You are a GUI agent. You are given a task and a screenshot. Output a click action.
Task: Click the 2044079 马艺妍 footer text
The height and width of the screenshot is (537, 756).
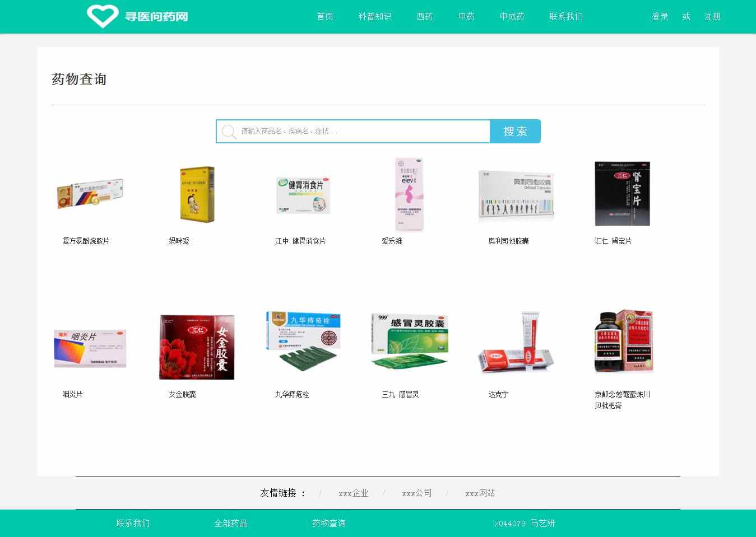(x=525, y=523)
